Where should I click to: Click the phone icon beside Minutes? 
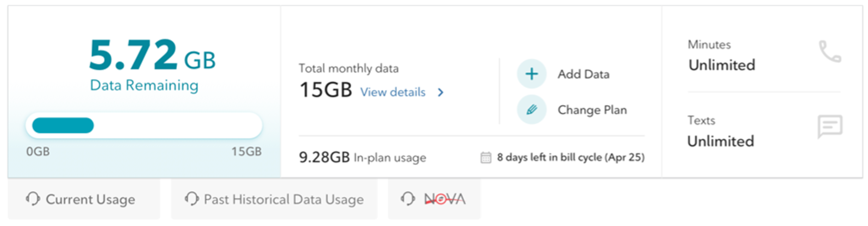click(x=830, y=52)
